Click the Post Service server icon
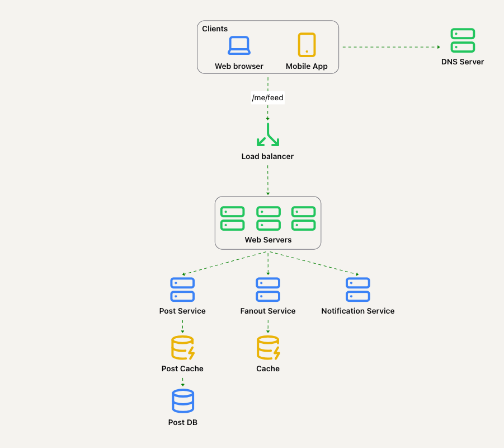This screenshot has width=504, height=448. pyautogui.click(x=182, y=290)
